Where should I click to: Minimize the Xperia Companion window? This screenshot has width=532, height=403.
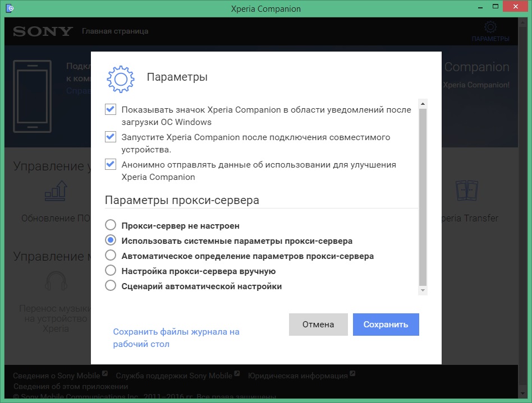click(x=480, y=7)
